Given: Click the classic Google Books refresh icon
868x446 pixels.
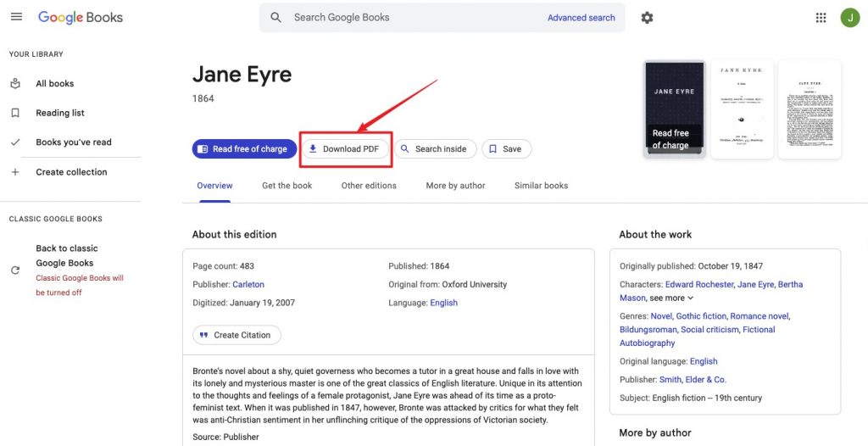Looking at the screenshot, I should [x=15, y=270].
